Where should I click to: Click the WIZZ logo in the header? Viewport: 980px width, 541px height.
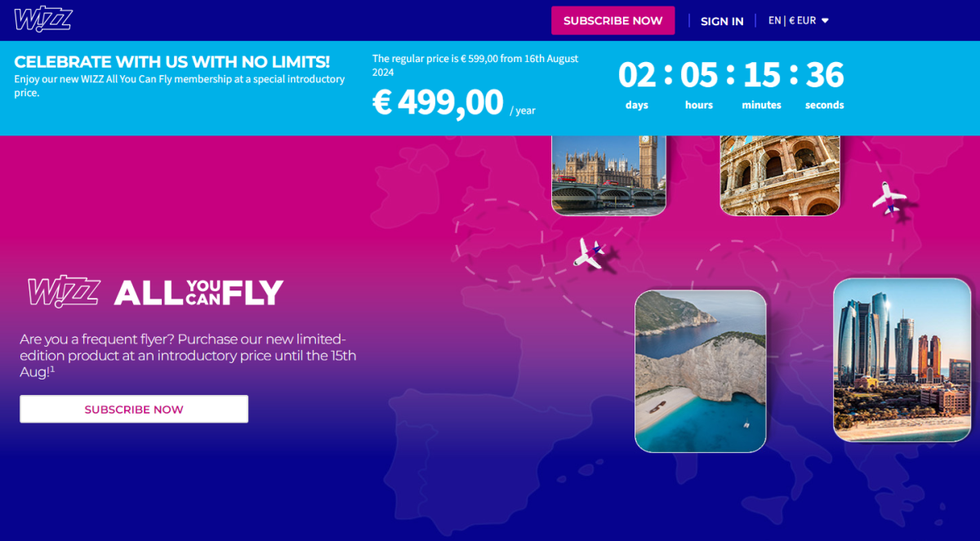tap(43, 20)
